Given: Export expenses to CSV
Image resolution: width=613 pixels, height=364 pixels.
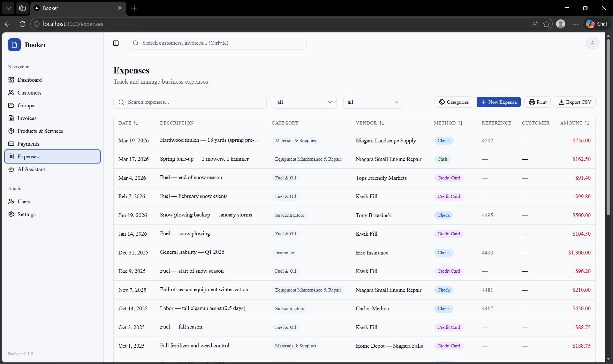Looking at the screenshot, I should tap(575, 102).
